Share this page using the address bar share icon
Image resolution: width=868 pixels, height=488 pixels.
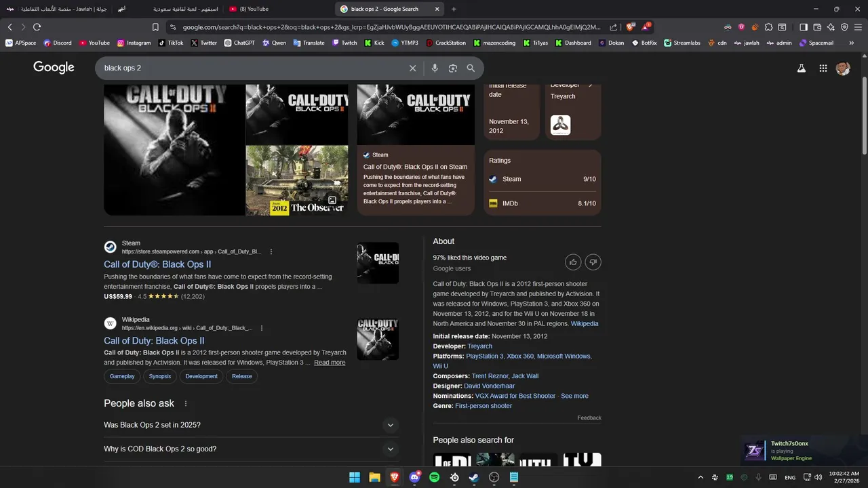coord(613,27)
